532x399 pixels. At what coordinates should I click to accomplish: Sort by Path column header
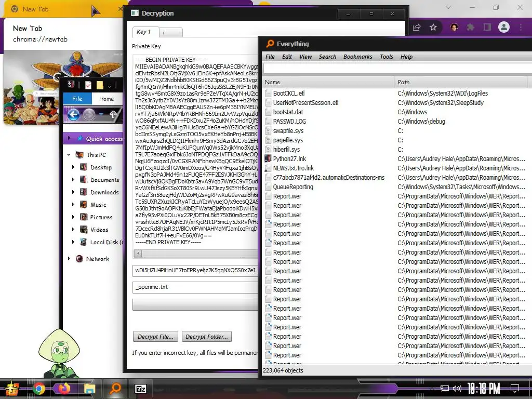tap(461, 82)
